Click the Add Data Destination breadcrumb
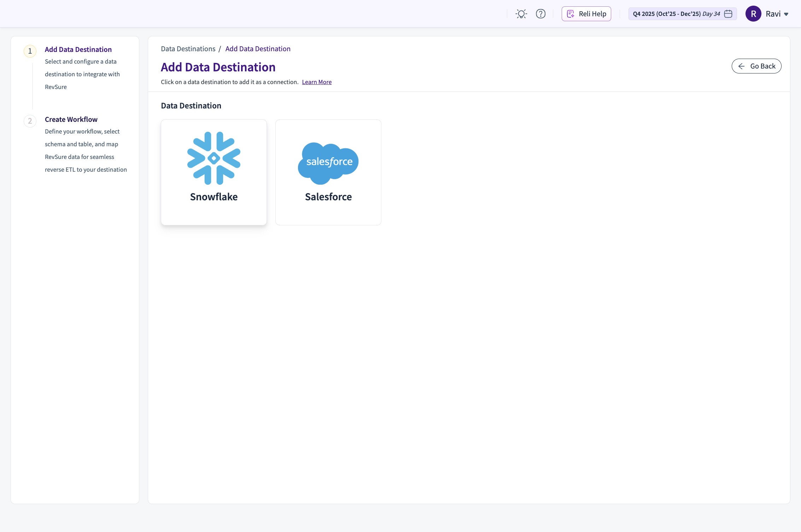Screen dimensions: 801x532 (258, 49)
